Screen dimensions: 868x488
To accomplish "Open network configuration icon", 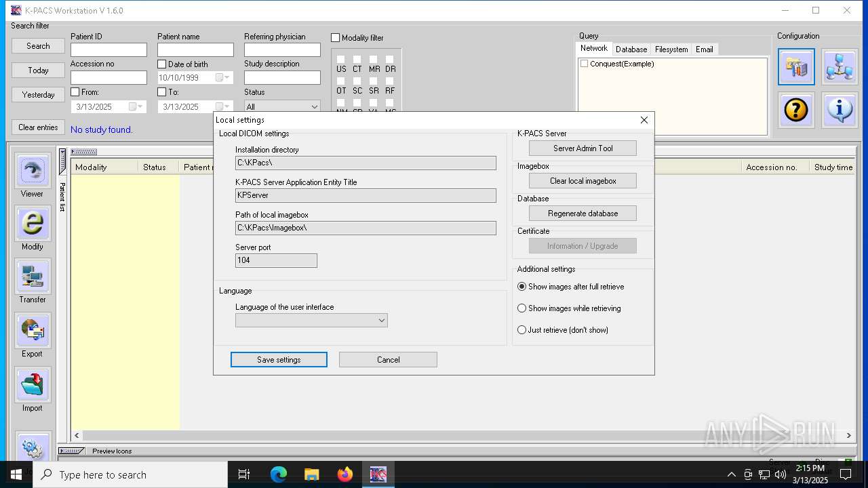I will (x=840, y=66).
